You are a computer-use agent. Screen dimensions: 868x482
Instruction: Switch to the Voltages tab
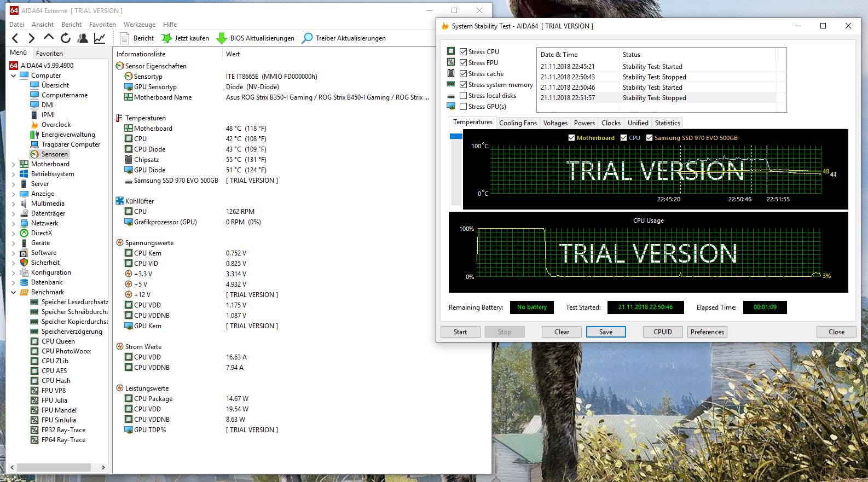click(x=555, y=123)
